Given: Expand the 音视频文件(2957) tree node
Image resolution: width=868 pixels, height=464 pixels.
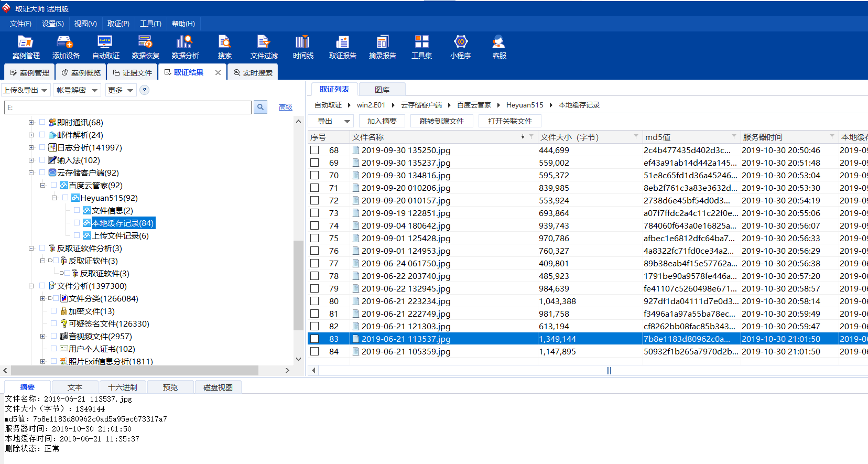Looking at the screenshot, I should 42,336.
